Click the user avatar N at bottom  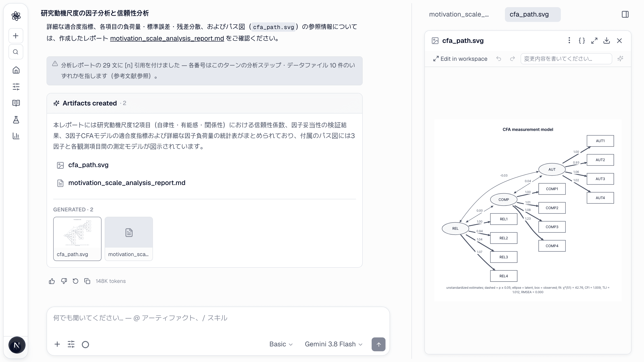tap(17, 345)
